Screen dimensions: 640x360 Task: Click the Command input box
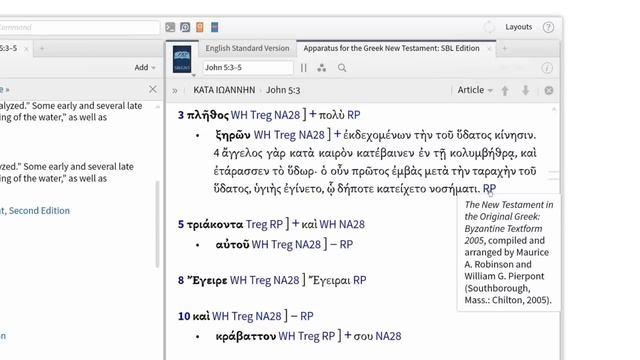80,27
